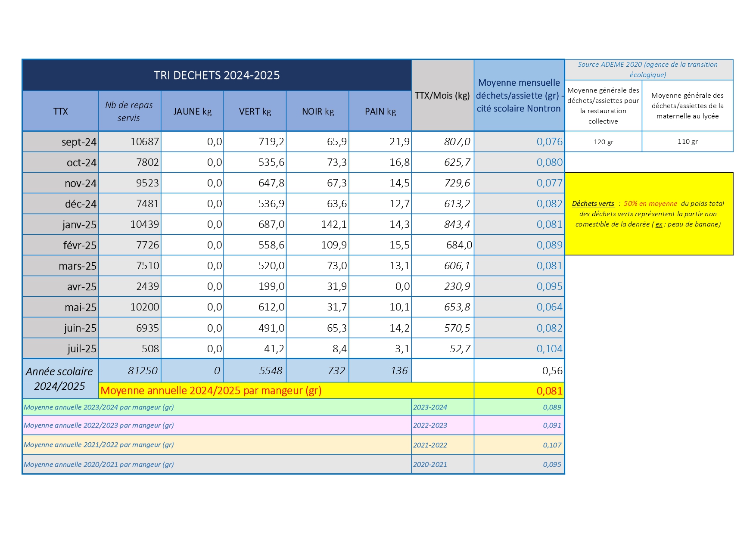Click the Source ADEME 2020 header cell
Screen dimensions: 756x534
[x=649, y=70]
